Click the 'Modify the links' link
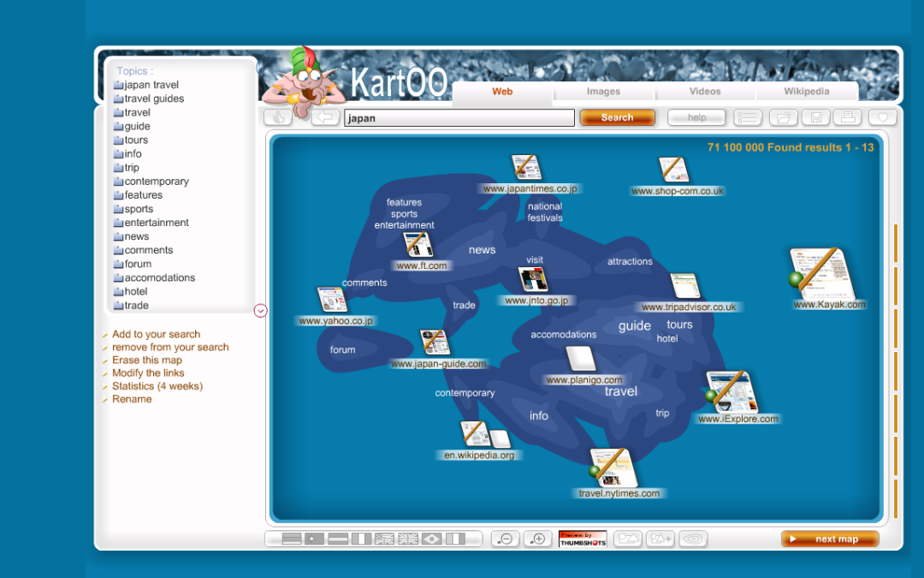Image resolution: width=924 pixels, height=578 pixels. coord(148,373)
